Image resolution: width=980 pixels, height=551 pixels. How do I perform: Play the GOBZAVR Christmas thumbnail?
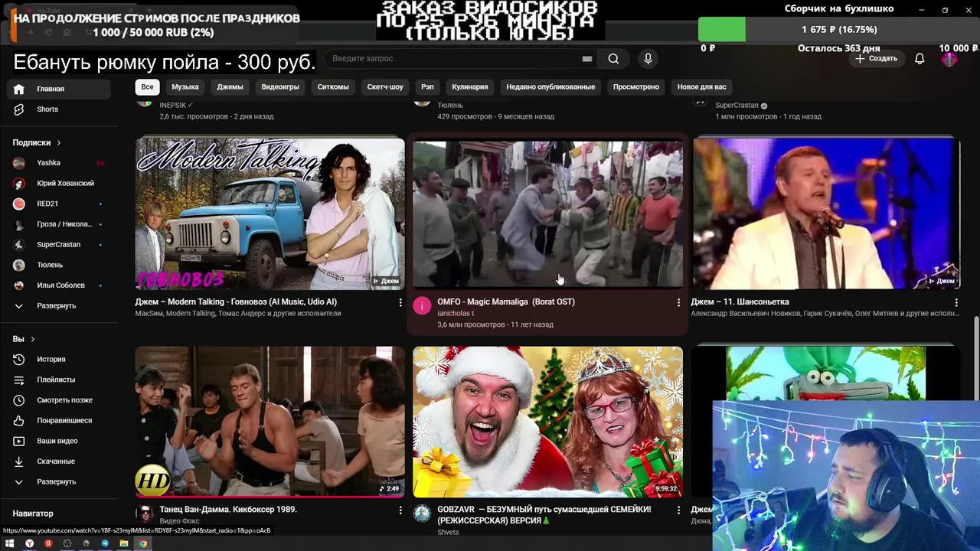[547, 422]
